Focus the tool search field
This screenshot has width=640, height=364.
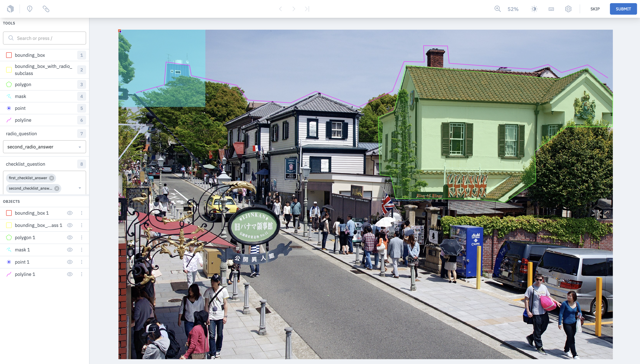(45, 38)
